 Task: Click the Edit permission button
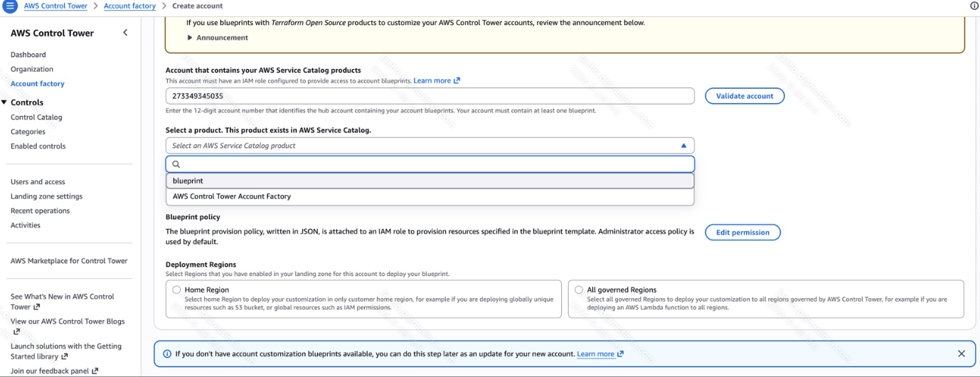click(742, 233)
